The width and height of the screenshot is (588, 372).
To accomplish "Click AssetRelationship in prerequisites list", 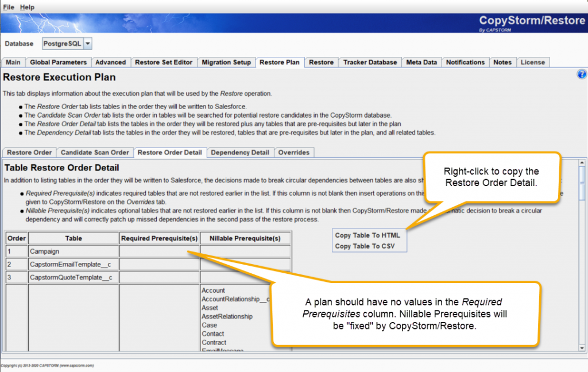I will pos(227,316).
